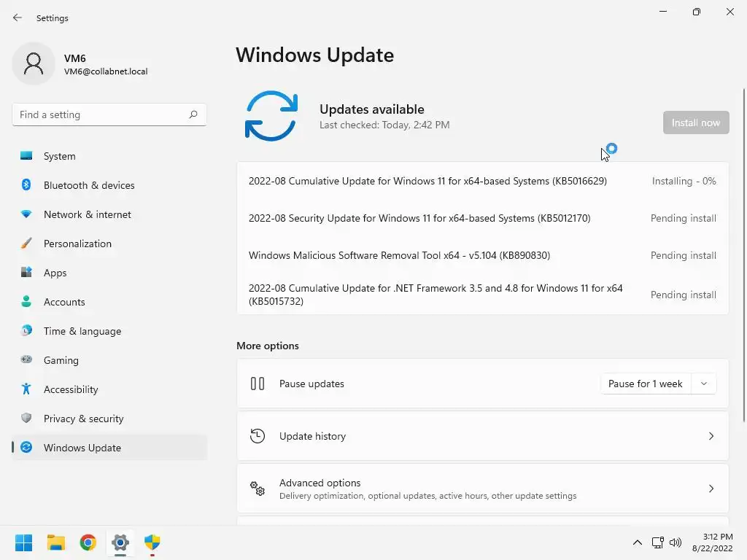Image resolution: width=747 pixels, height=560 pixels.
Task: Click Update history label
Action: tap(312, 436)
